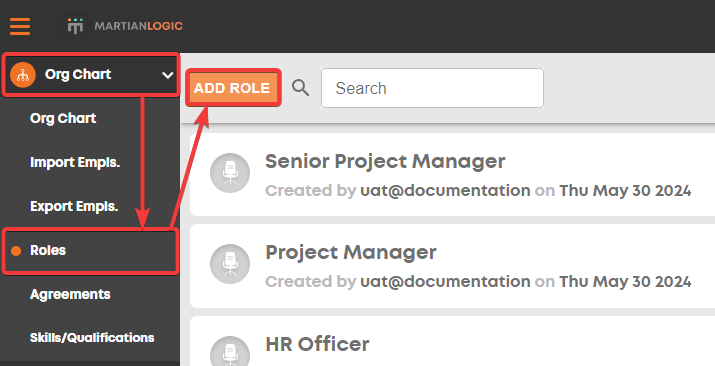The image size is (715, 366).
Task: Expand the Org Chart sidebar header
Action: (x=91, y=75)
